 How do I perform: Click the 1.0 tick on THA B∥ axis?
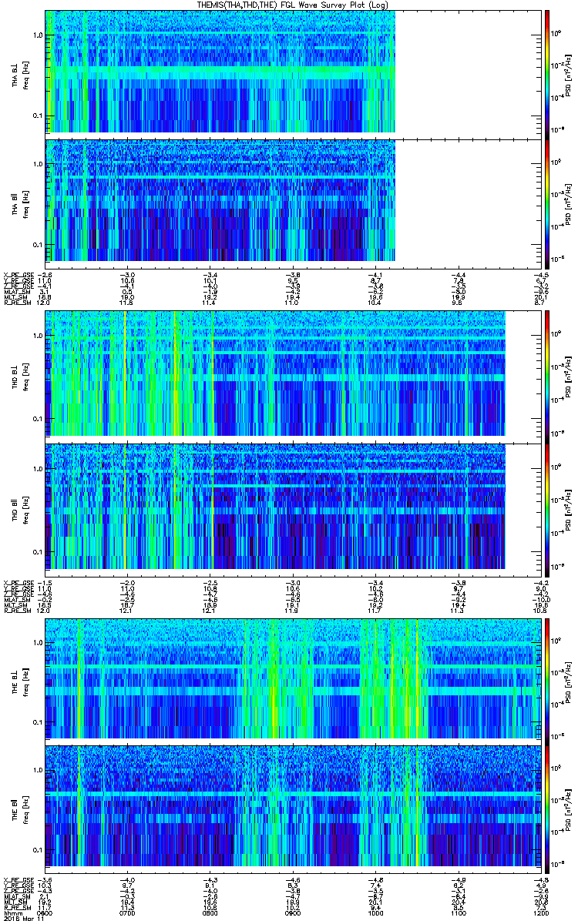pyautogui.click(x=38, y=164)
